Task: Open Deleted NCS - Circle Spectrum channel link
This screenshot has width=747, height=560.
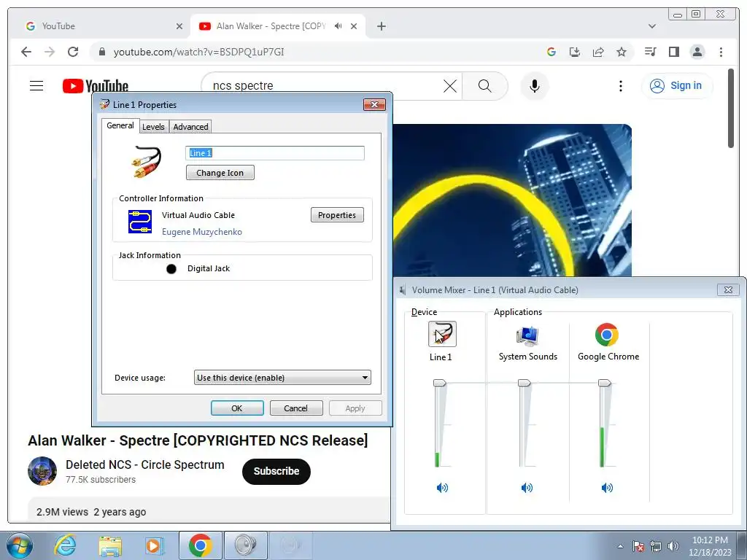Action: pyautogui.click(x=145, y=464)
